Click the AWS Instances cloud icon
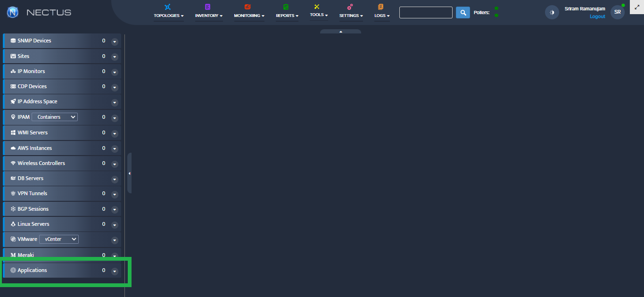Screen dimensions: 644x297 click(x=13, y=148)
